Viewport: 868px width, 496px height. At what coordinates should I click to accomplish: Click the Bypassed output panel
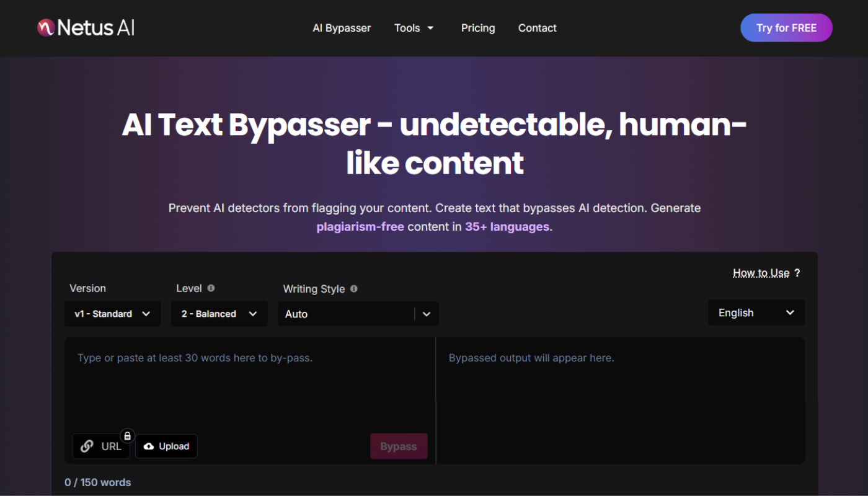(x=620, y=397)
